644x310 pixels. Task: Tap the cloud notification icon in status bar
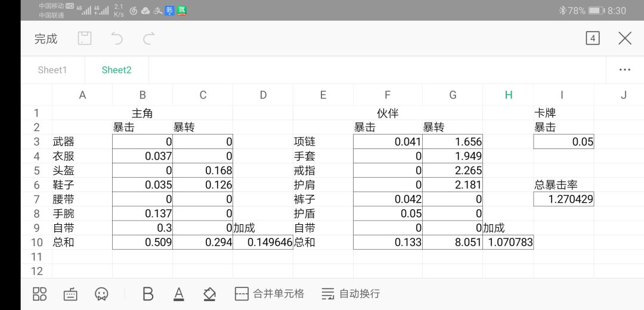[x=145, y=11]
